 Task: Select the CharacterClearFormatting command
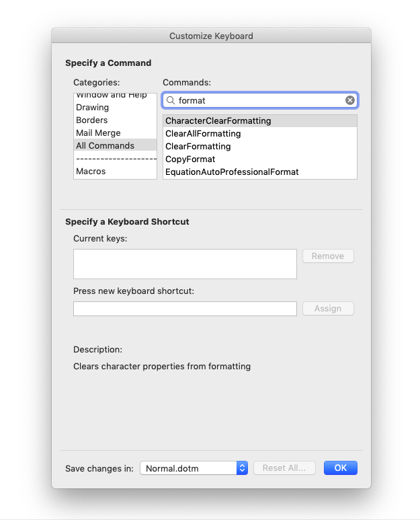point(259,121)
